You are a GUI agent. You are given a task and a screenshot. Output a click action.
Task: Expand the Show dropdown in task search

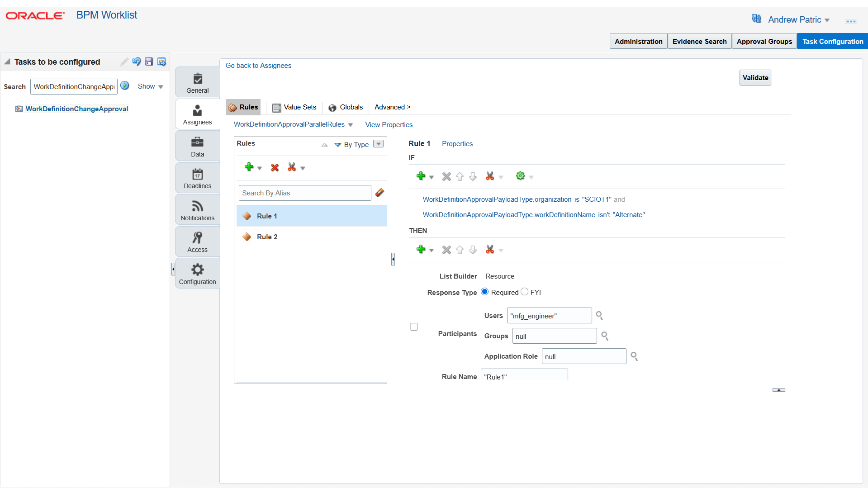[151, 86]
